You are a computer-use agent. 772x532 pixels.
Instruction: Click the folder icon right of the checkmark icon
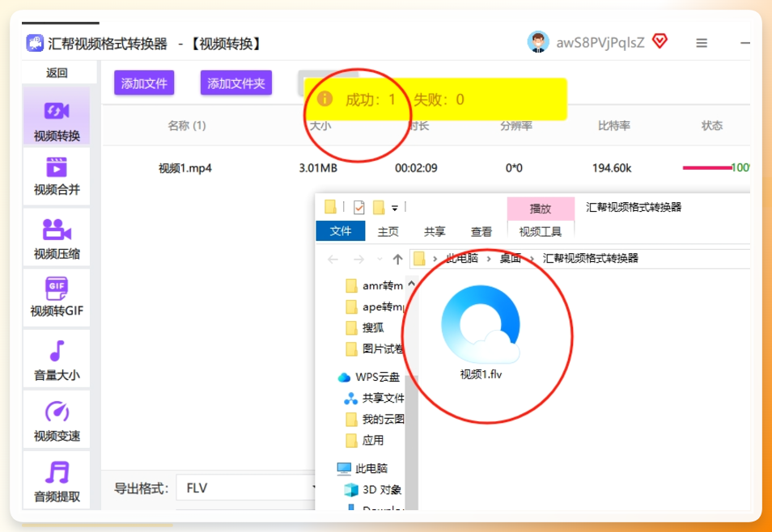pyautogui.click(x=379, y=208)
